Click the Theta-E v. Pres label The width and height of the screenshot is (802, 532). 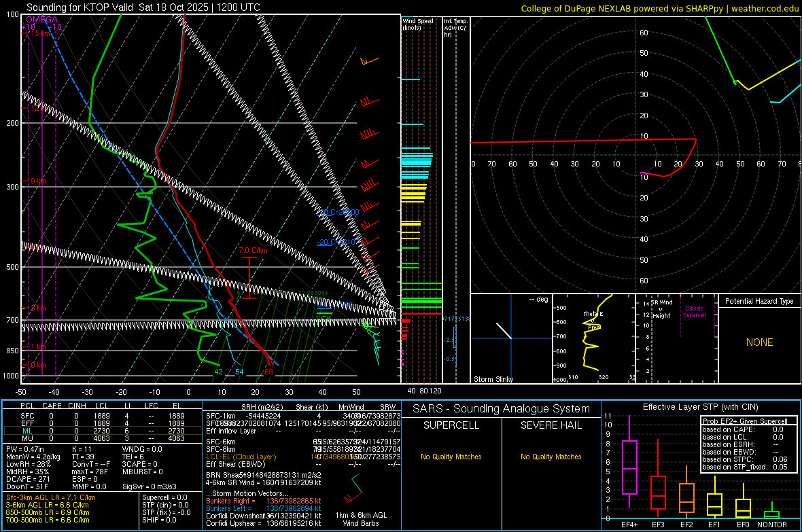click(x=593, y=320)
